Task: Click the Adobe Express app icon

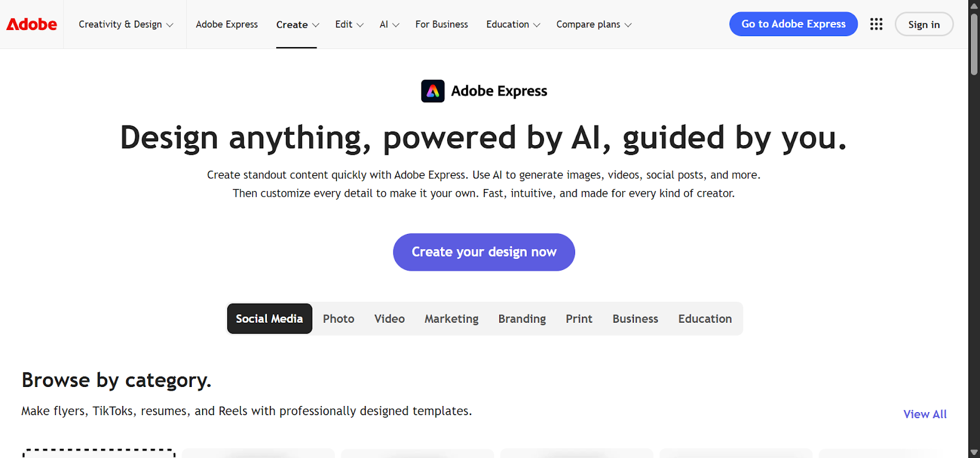Action: [433, 91]
